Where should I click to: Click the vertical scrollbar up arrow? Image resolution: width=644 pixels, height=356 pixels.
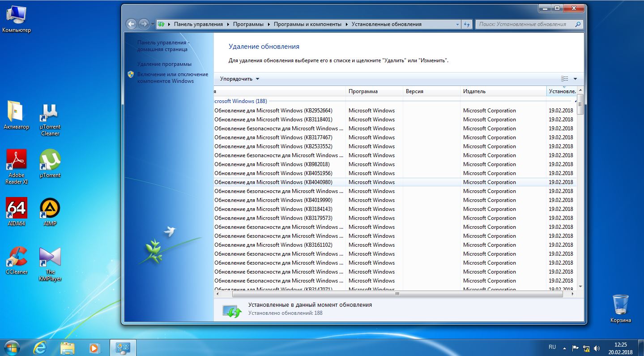point(580,90)
